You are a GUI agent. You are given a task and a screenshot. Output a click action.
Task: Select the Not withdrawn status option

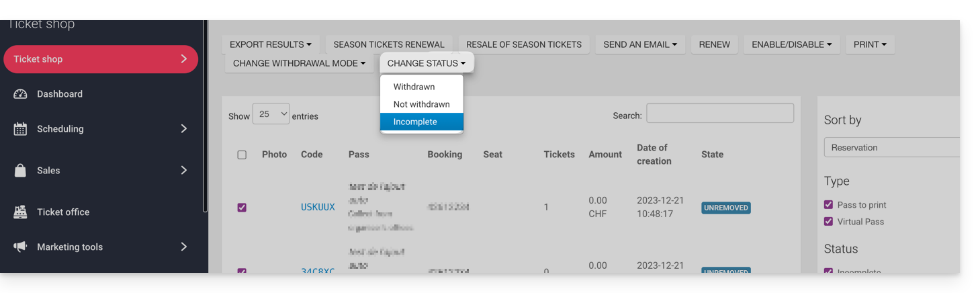[x=421, y=104]
